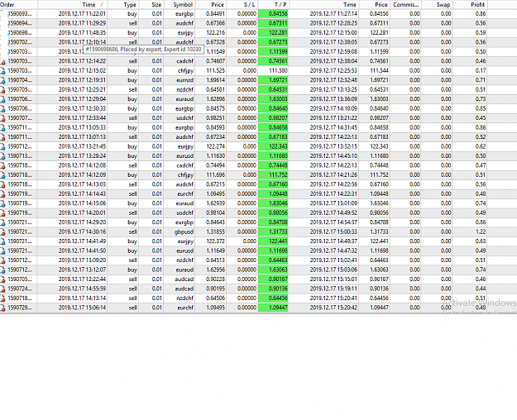
Task: Sort by the T / P column header
Action: click(280, 5)
